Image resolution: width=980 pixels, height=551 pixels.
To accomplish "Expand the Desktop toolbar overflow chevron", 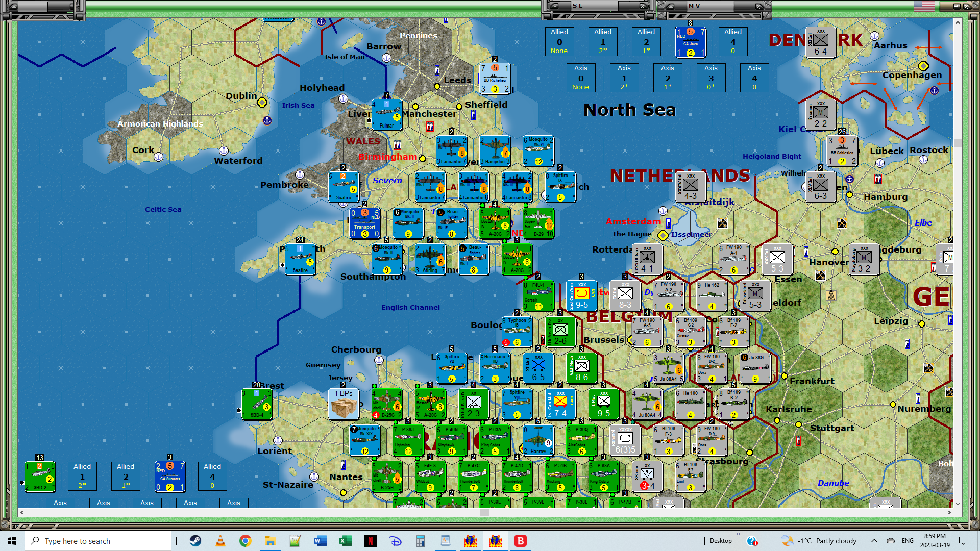I will [x=738, y=535].
